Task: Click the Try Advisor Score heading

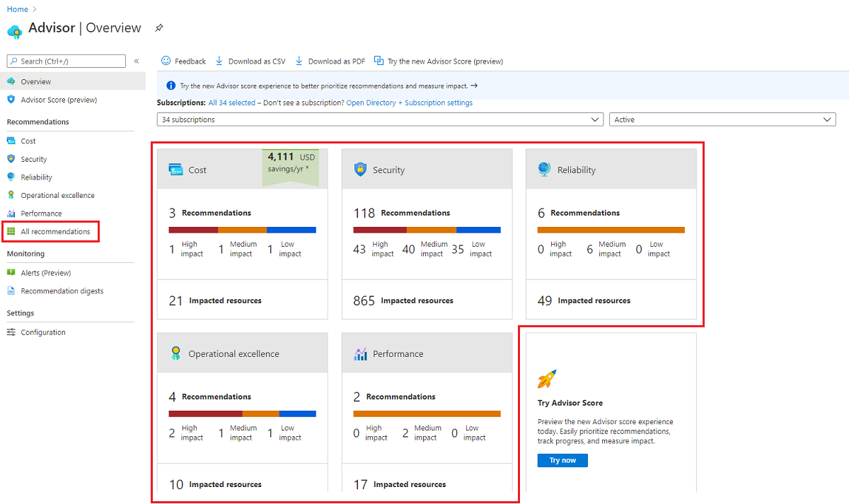Action: point(570,403)
